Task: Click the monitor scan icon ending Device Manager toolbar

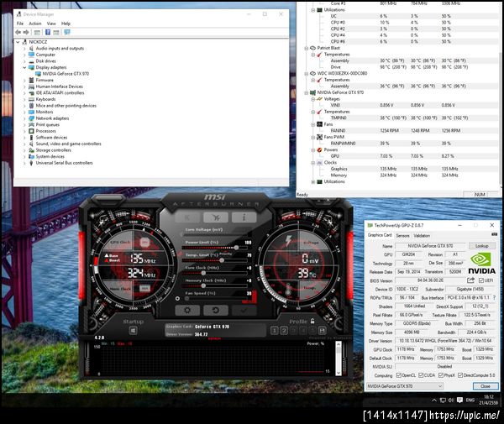Action: tap(67, 32)
